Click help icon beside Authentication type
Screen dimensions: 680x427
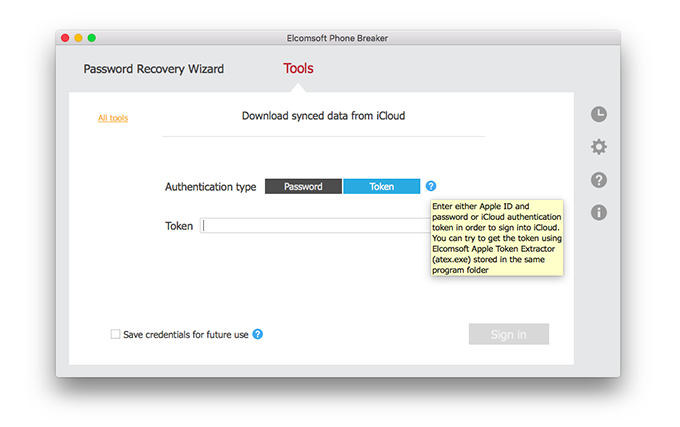[431, 186]
